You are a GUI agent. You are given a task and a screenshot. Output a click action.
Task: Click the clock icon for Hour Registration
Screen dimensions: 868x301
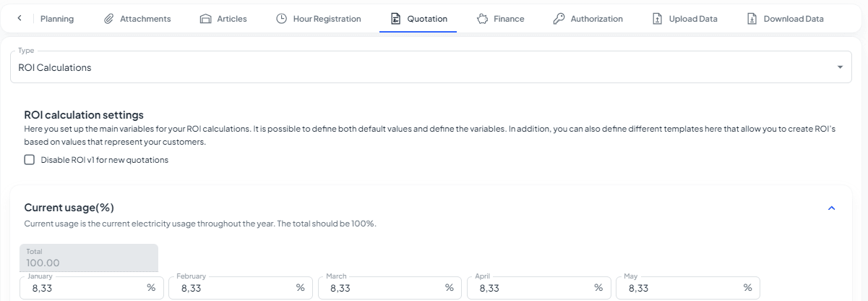pos(282,19)
